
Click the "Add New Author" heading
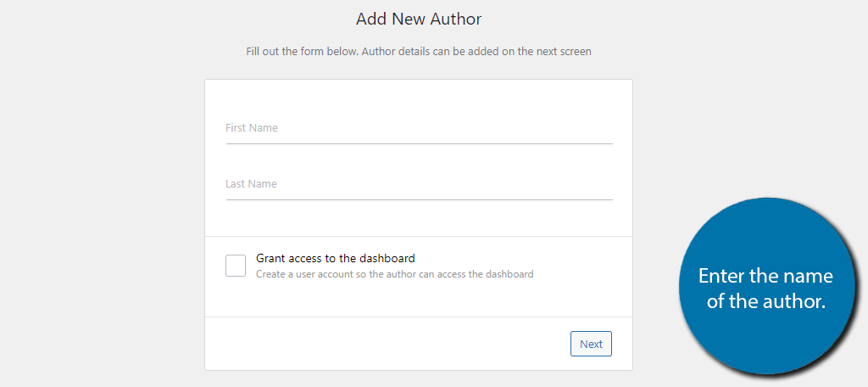tap(419, 19)
